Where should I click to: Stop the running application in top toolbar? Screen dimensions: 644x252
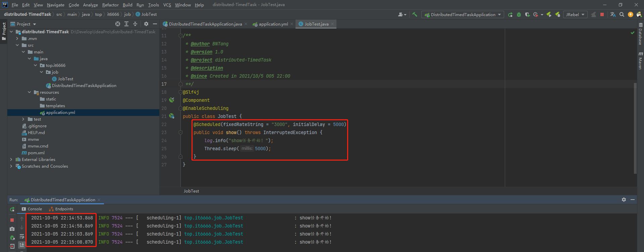602,14
